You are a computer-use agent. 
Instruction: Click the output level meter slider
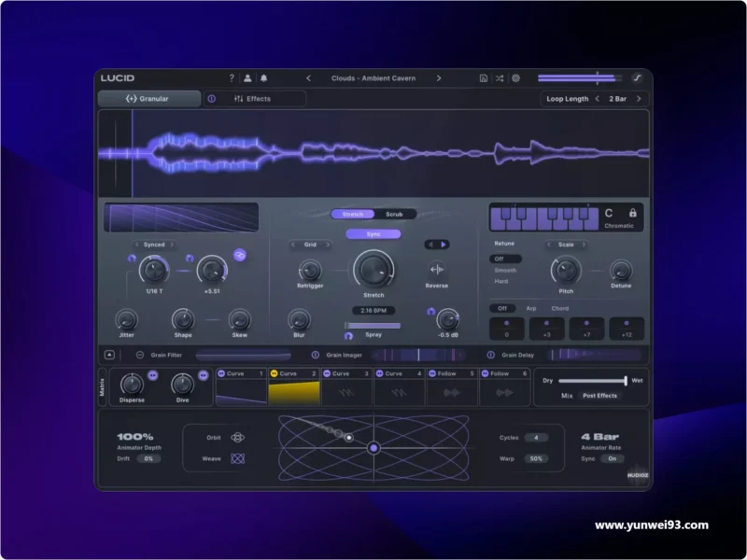(x=580, y=78)
